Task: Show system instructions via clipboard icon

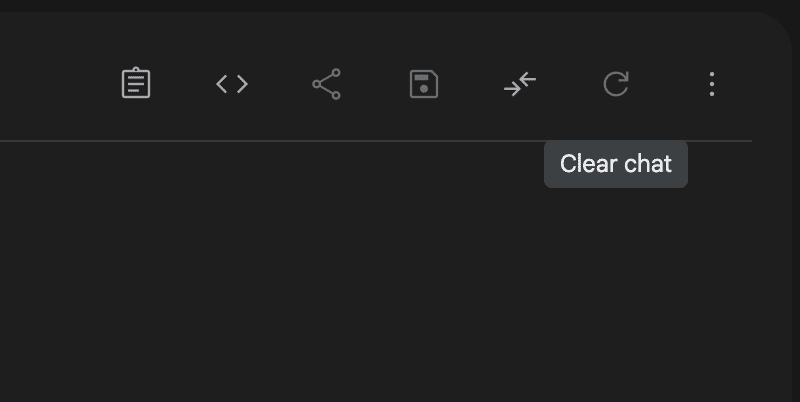Action: [136, 84]
